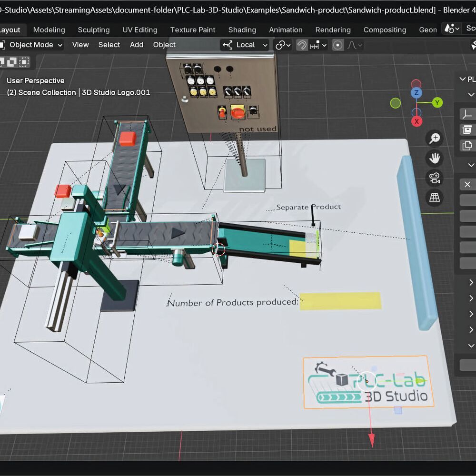Open the Add menu

pyautogui.click(x=137, y=45)
